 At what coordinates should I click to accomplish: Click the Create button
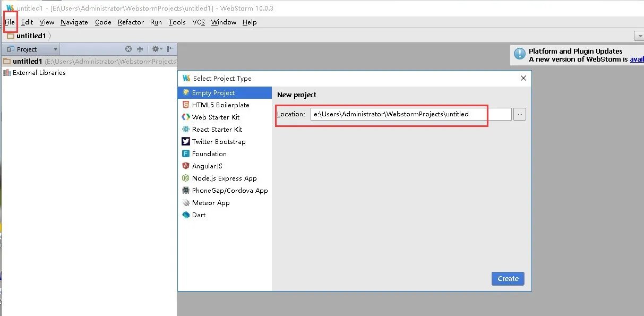pos(508,278)
